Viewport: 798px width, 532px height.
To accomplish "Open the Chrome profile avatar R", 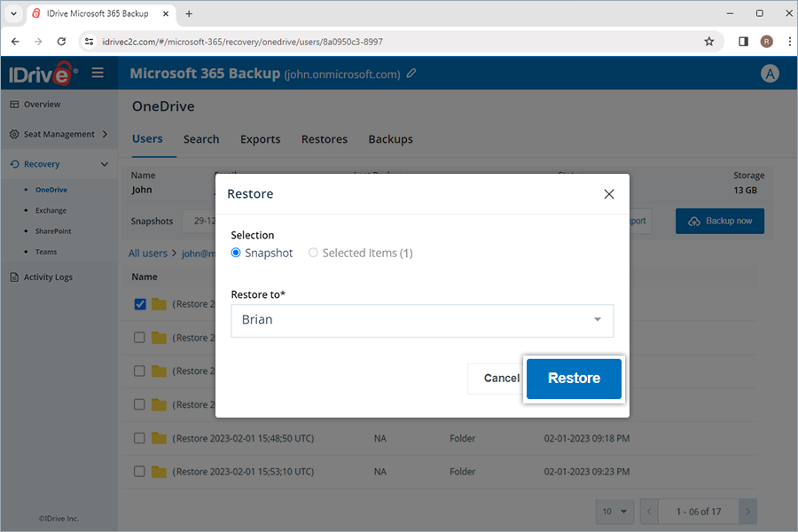I will click(766, 42).
